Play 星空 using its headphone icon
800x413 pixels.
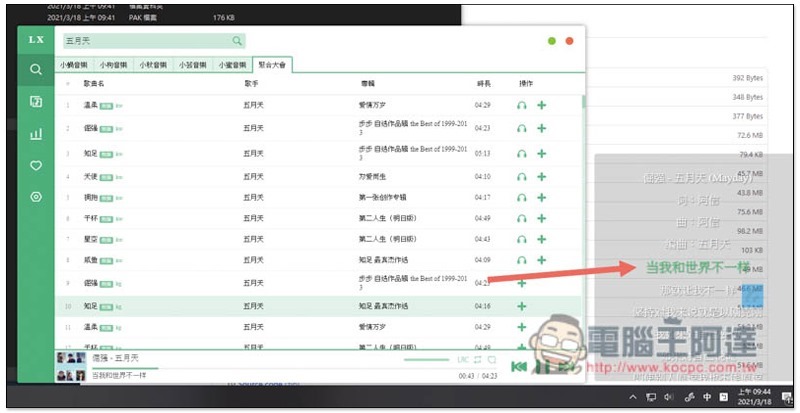pyautogui.click(x=521, y=239)
